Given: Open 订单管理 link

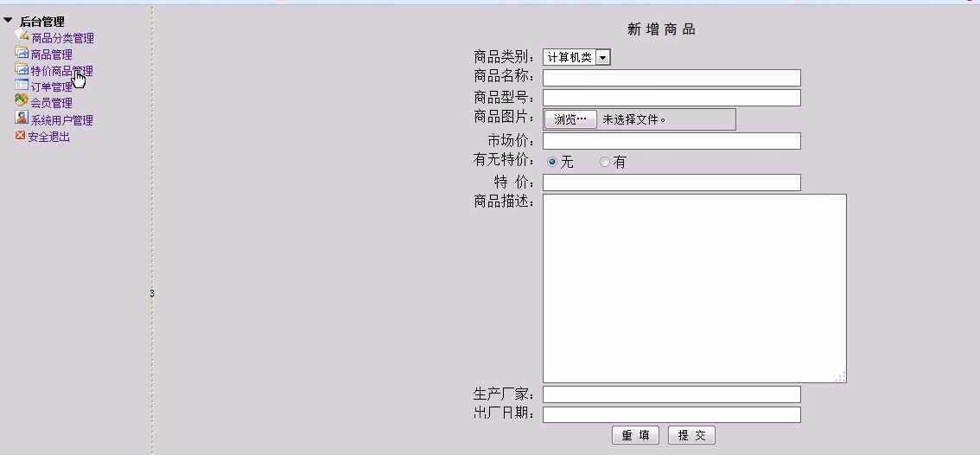Looking at the screenshot, I should pyautogui.click(x=51, y=87).
